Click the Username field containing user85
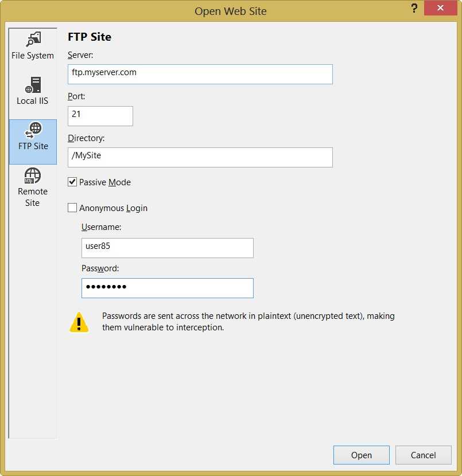Viewport: 462px width, 476px height. 167,248
